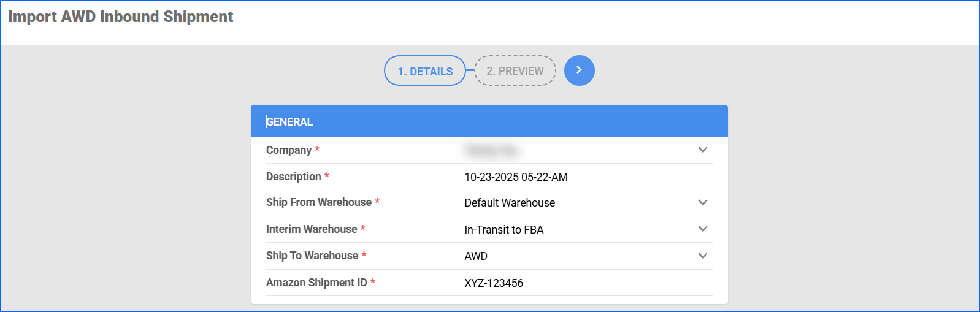Click the AWD warehouse value
980x312 pixels.
pyautogui.click(x=476, y=256)
